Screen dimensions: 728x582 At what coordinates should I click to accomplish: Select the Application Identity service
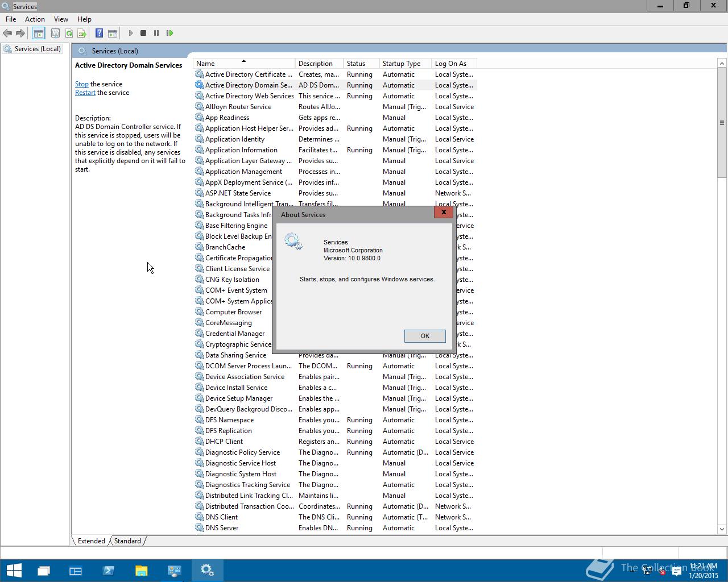[334, 139]
